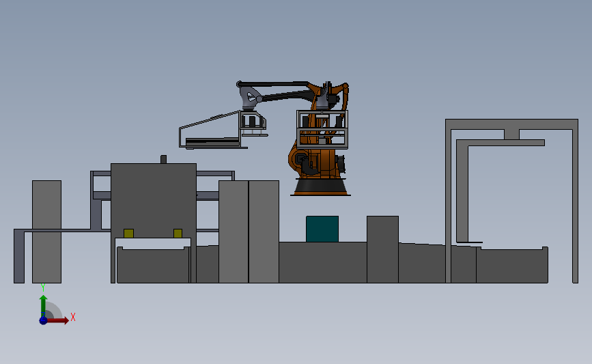Viewport: 592px width, 364px height.
Task: Select the teal box on the conveyor
Action: click(322, 229)
